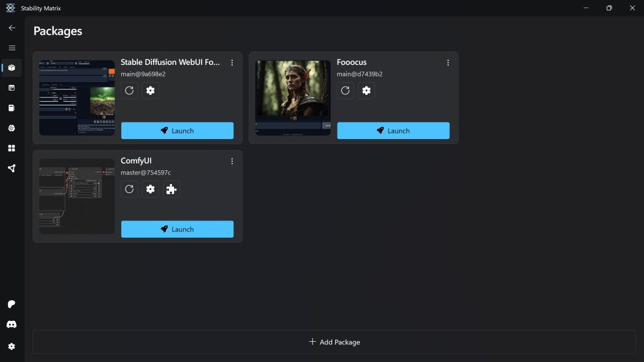Click the ComfyUI preview thumbnail

tap(77, 196)
